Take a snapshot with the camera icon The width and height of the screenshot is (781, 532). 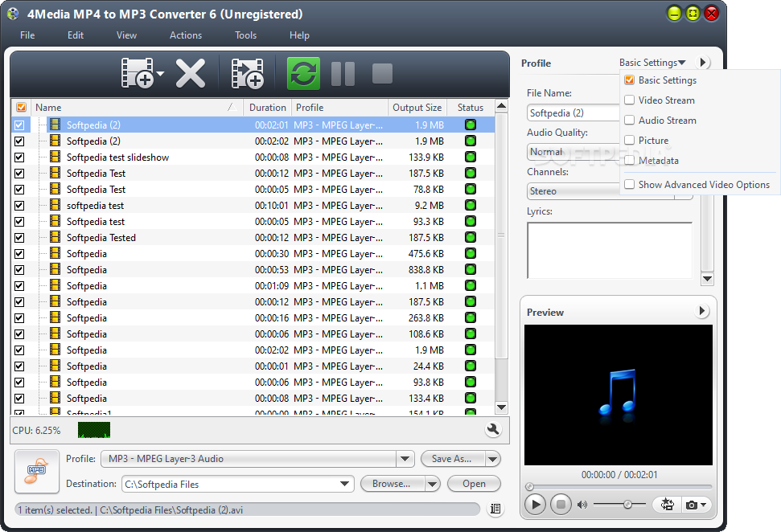click(692, 505)
